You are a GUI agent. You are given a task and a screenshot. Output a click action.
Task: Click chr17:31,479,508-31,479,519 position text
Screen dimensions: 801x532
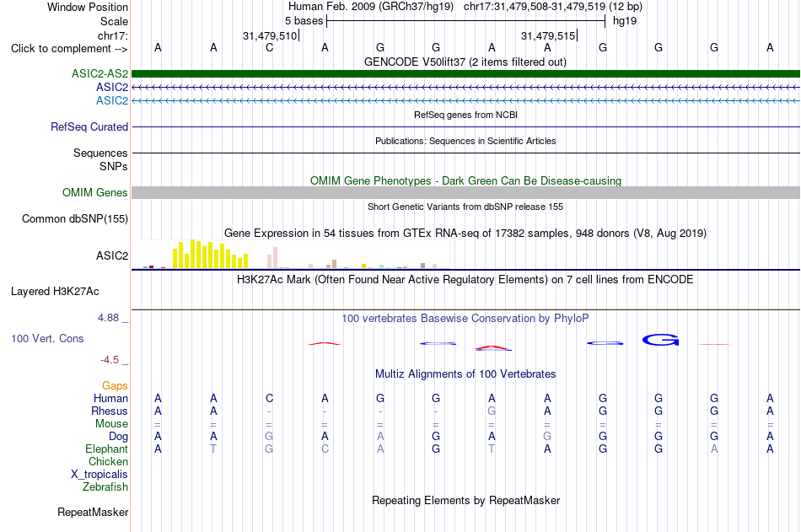[x=535, y=7]
